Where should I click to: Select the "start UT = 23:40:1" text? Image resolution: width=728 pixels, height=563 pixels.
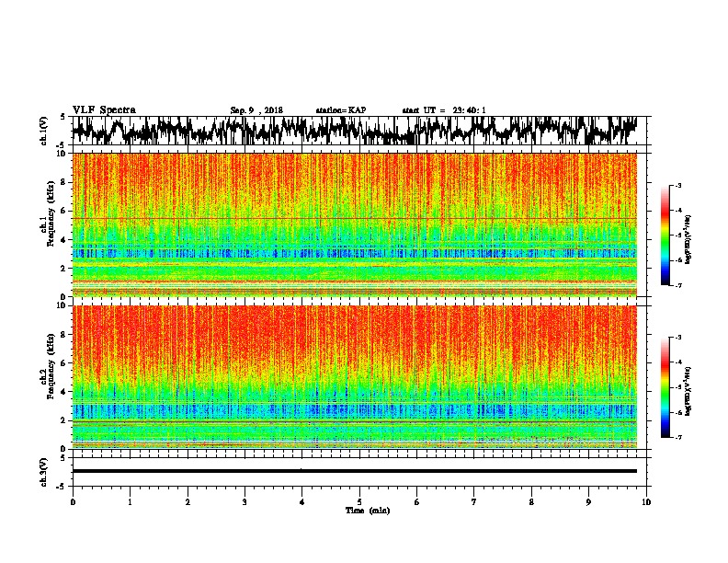coord(444,110)
